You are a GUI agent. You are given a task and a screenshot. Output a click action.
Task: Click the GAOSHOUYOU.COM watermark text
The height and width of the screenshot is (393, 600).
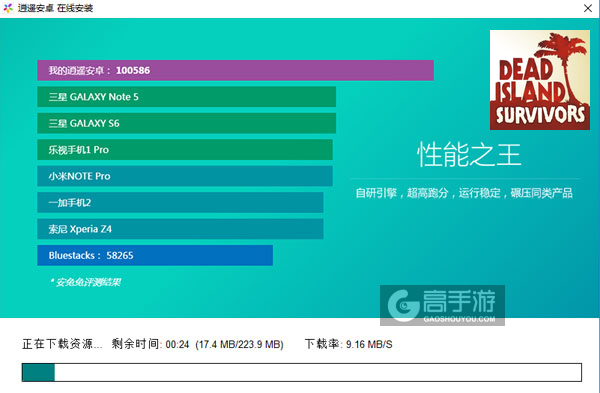(459, 319)
